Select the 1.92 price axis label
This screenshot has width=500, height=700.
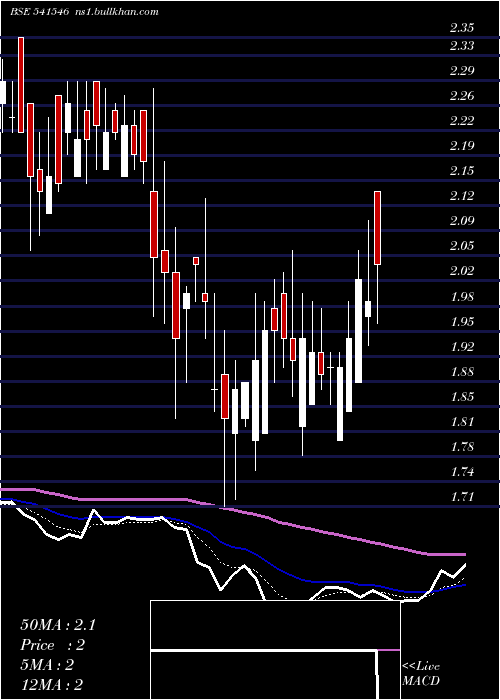point(462,346)
